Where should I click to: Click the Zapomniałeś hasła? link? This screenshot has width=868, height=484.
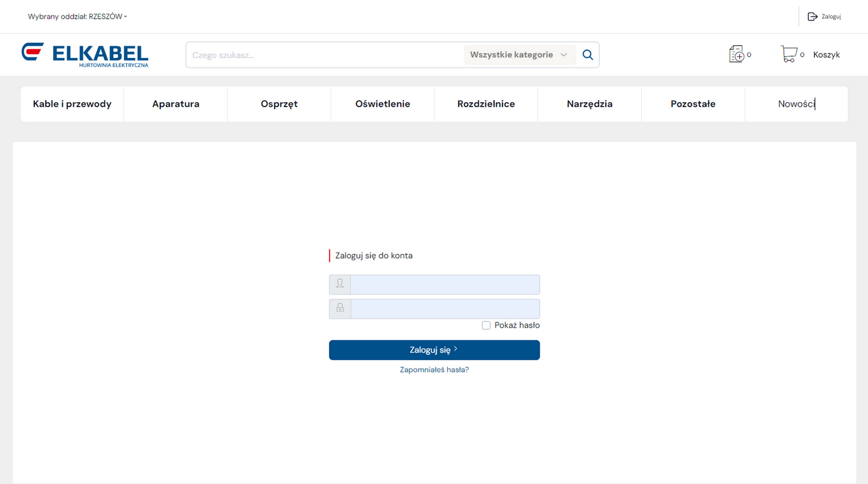click(434, 370)
